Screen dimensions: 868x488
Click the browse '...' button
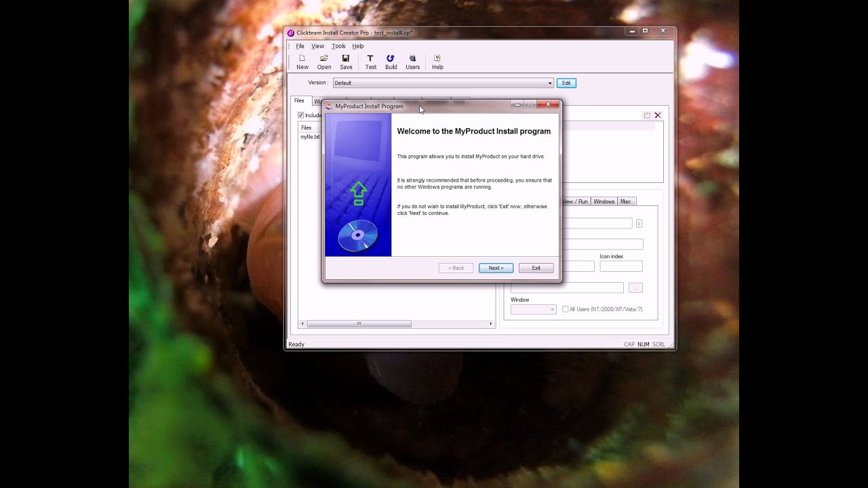tap(635, 288)
